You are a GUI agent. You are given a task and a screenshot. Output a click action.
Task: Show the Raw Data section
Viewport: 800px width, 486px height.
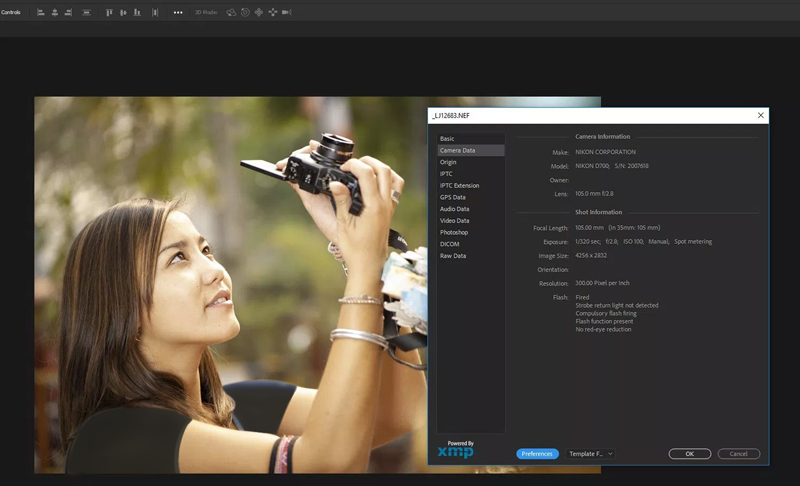[x=452, y=256]
